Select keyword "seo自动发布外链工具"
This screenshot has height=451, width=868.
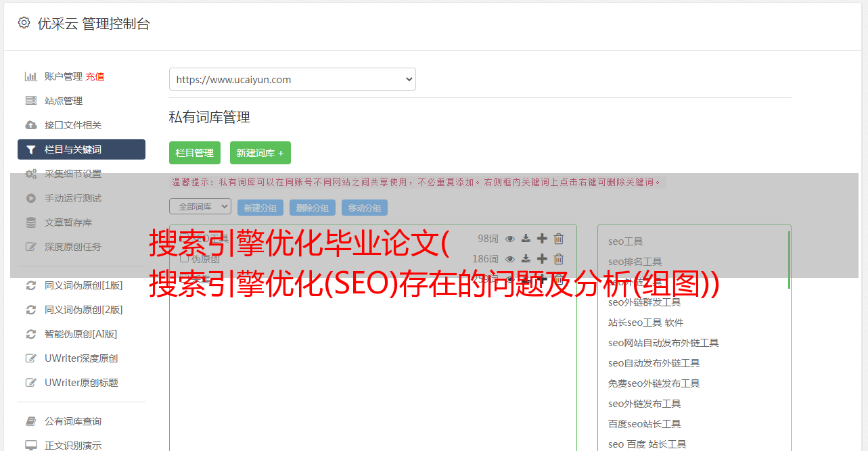coord(654,363)
